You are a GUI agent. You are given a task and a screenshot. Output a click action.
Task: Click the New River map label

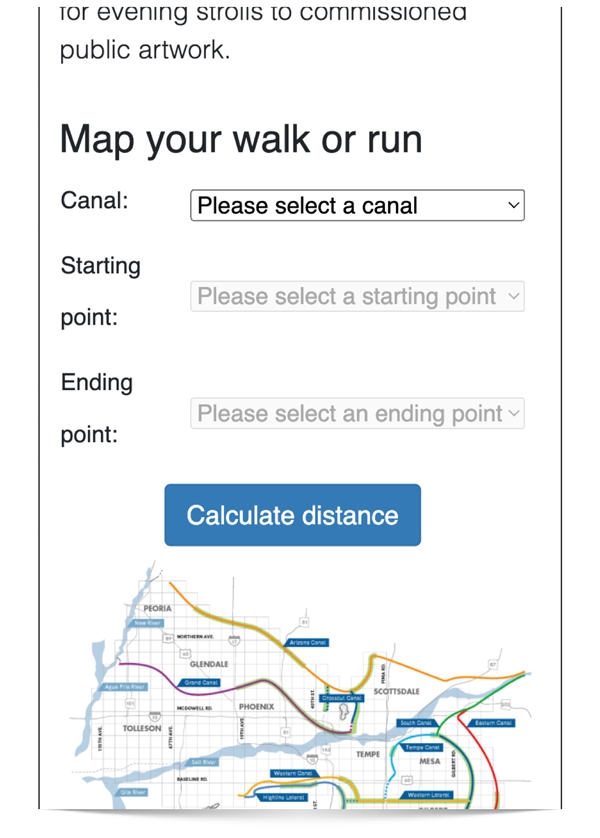pyautogui.click(x=147, y=623)
